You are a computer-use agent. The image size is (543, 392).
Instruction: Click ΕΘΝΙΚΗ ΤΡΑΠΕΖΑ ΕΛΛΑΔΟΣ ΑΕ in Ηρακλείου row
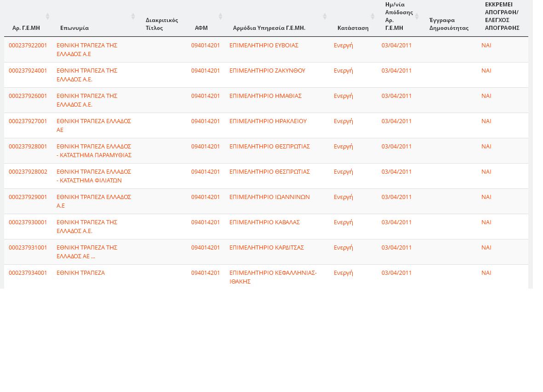pyautogui.click(x=94, y=125)
